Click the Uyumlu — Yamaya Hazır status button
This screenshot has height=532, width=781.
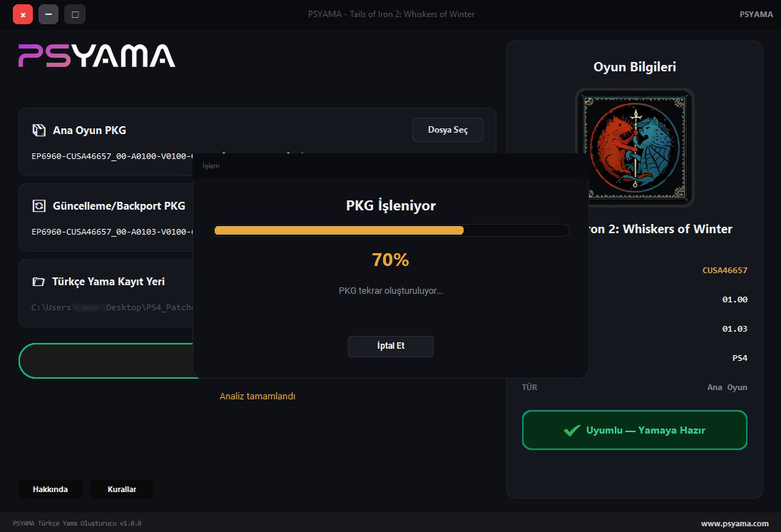pyautogui.click(x=635, y=430)
